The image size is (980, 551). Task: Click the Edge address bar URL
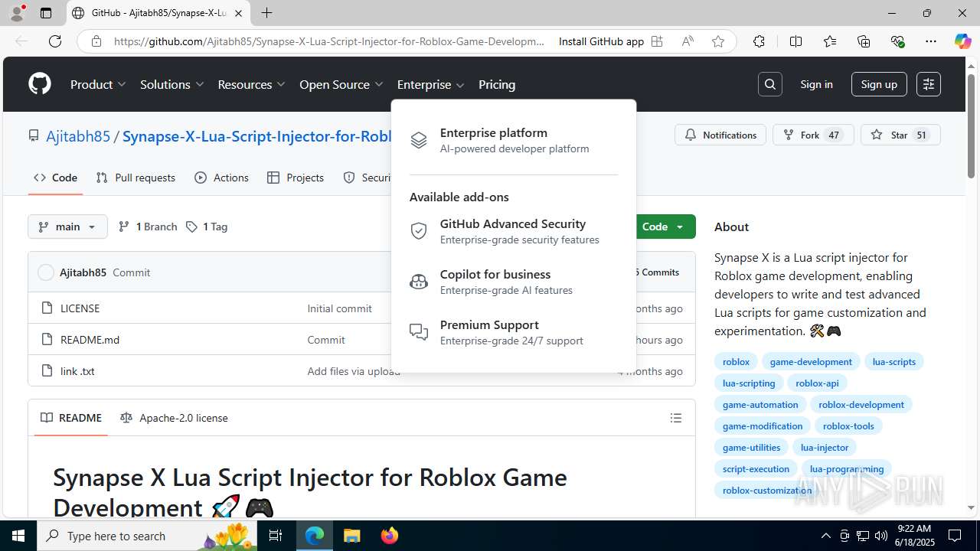329,41
